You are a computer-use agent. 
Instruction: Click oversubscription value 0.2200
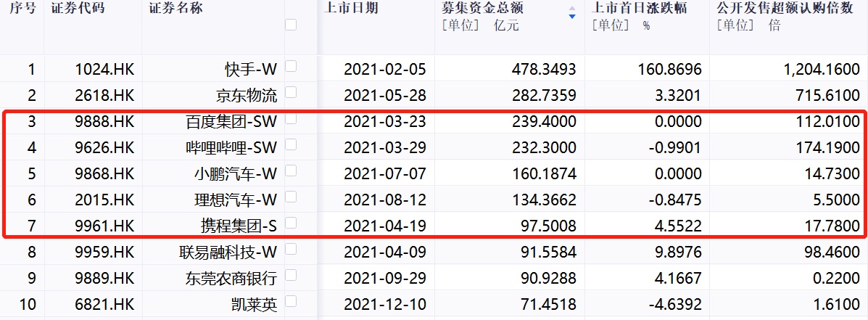(837, 279)
